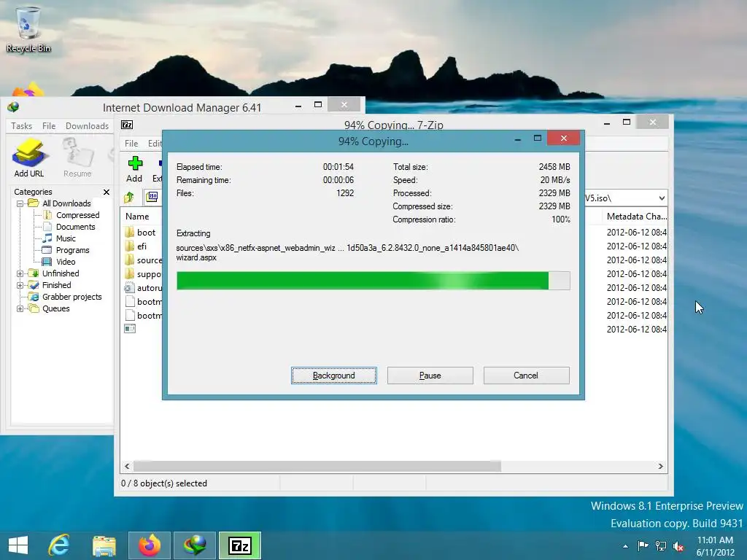Select the autorun file gear icon
Image resolution: width=747 pixels, height=560 pixels.
[130, 287]
